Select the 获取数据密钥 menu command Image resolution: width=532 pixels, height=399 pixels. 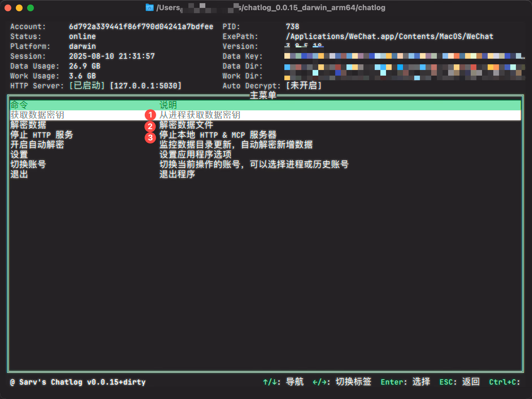tap(37, 115)
